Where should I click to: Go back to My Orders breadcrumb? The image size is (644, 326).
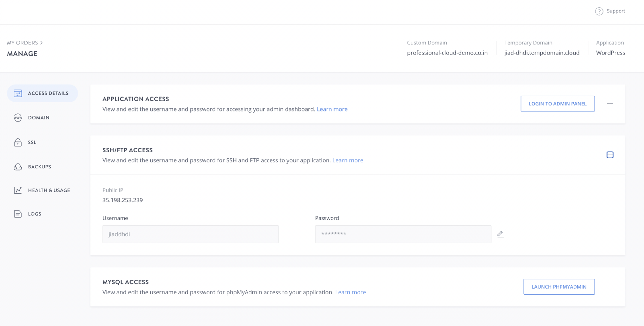23,43
